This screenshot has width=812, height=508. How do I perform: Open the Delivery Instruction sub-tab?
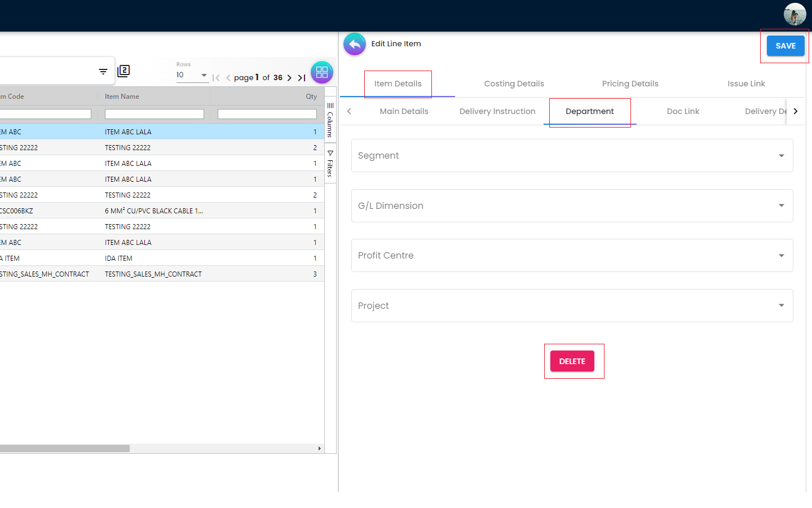497,111
